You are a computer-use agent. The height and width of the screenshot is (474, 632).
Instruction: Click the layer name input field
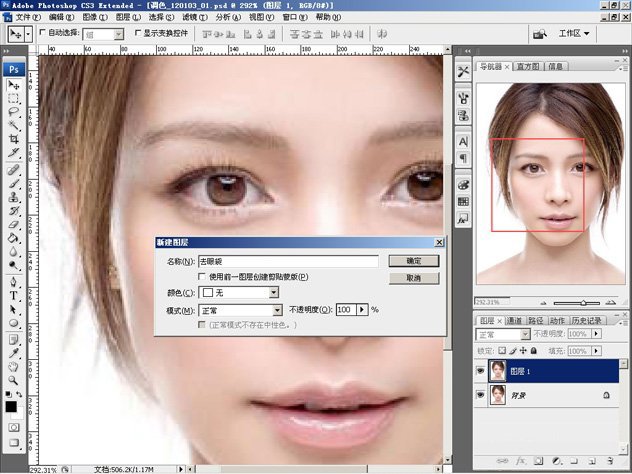[x=288, y=261]
